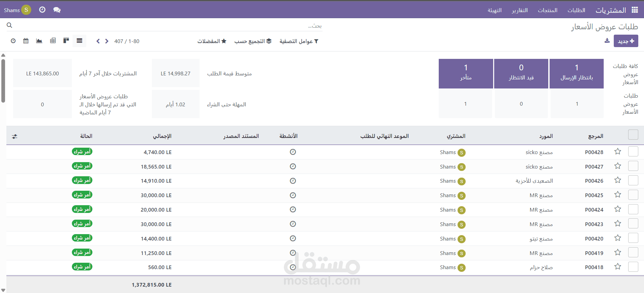Sort by المرجع column header

(596, 136)
